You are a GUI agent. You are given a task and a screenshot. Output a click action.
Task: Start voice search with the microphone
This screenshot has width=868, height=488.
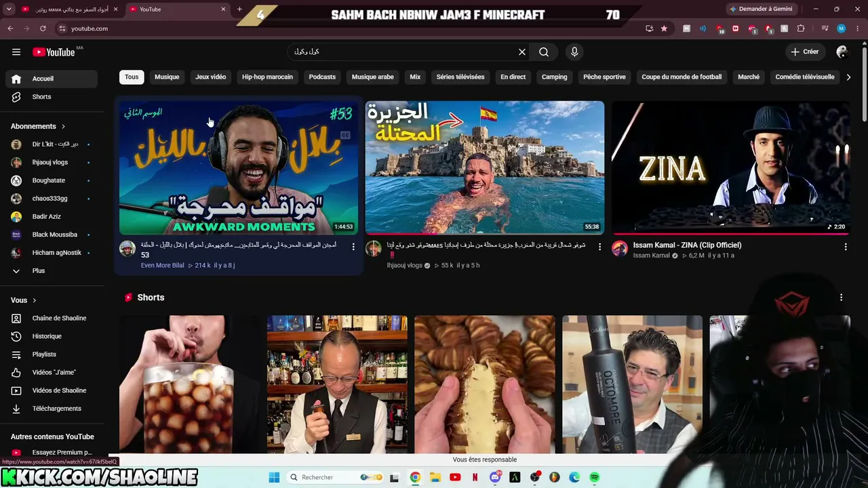(x=574, y=52)
